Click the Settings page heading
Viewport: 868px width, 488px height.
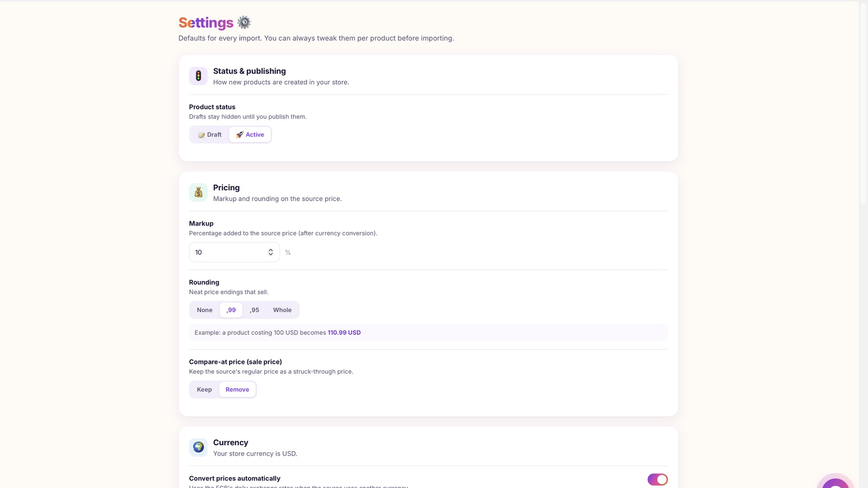pos(206,23)
